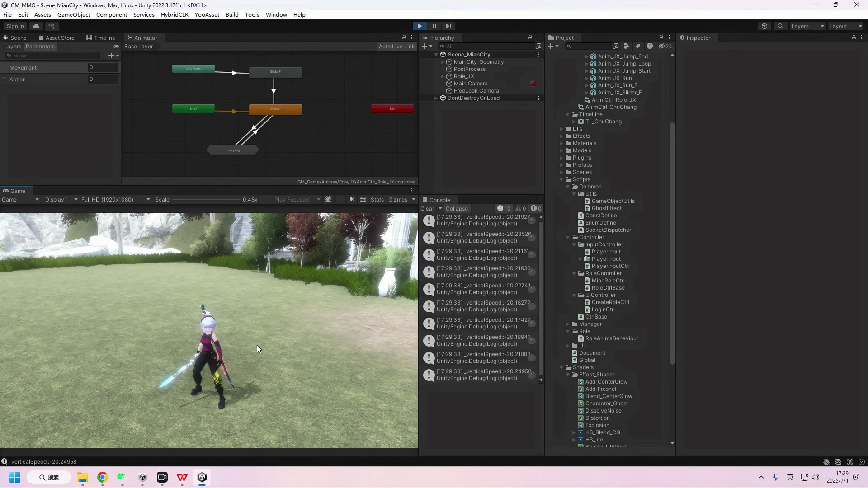Add new Animator parameter plus button

pos(111,56)
